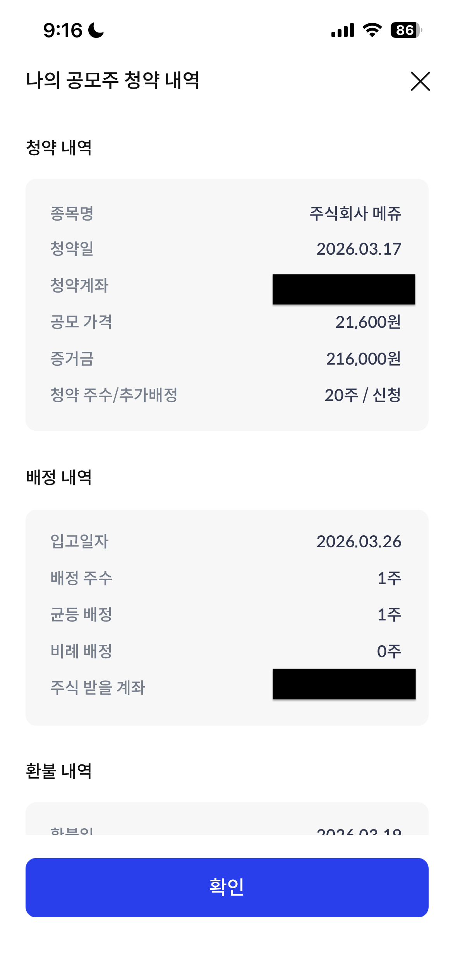Tap the stock name 주식회사 메쥬
The height and width of the screenshot is (980, 453).
pos(355,213)
